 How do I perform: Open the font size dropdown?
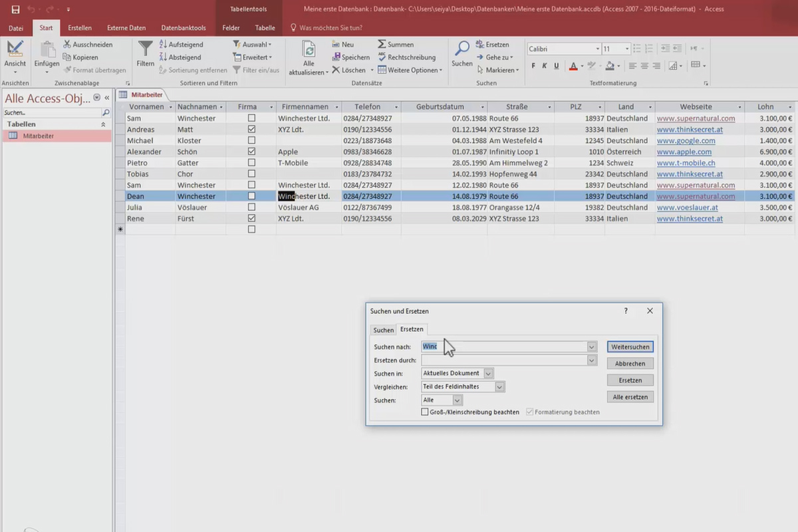click(628, 49)
